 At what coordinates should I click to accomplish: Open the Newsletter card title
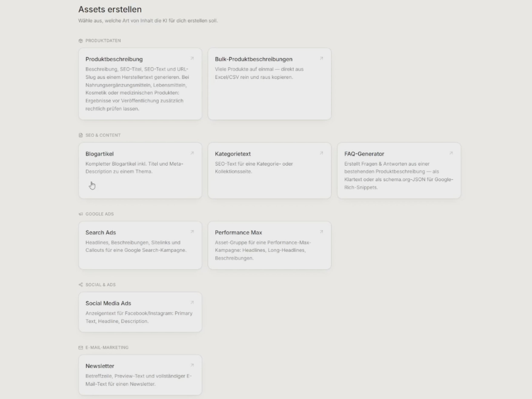[x=100, y=366]
